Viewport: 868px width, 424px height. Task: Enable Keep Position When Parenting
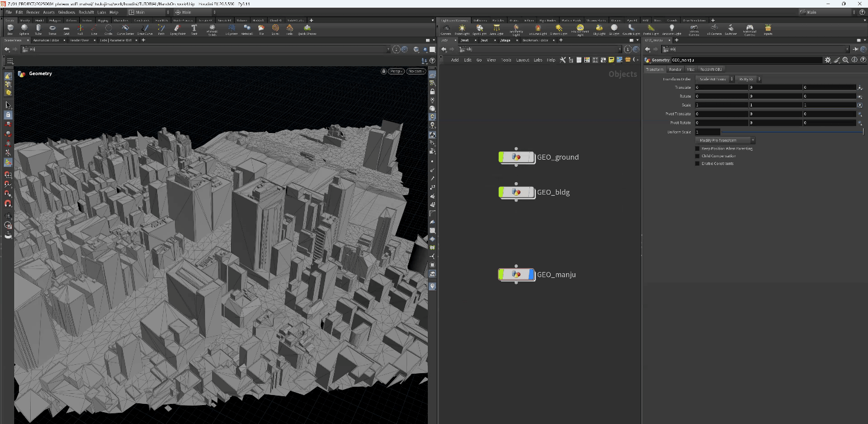[697, 148]
